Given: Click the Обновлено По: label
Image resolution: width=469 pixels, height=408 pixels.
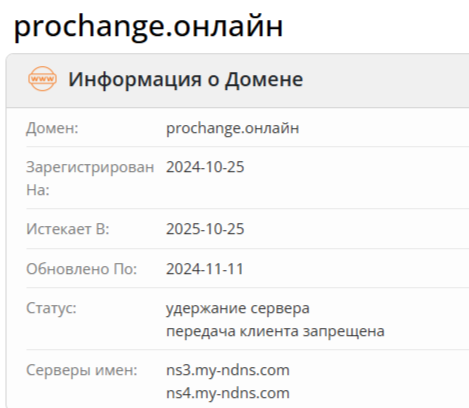Looking at the screenshot, I should point(82,269).
